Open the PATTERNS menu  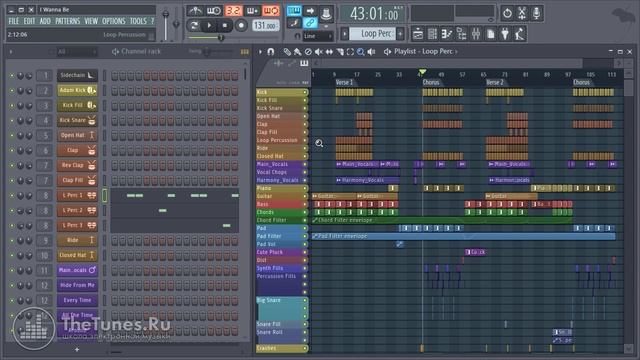(68, 21)
